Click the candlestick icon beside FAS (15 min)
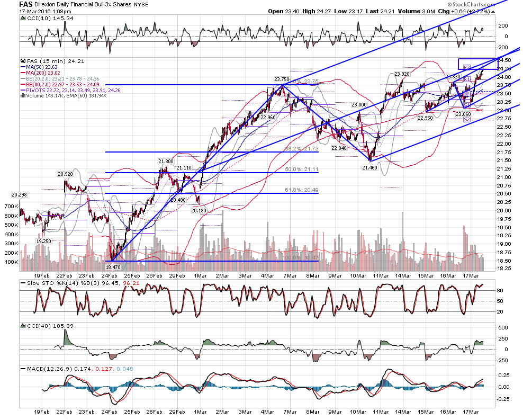Screen dimensions: 523x420 click(23, 61)
